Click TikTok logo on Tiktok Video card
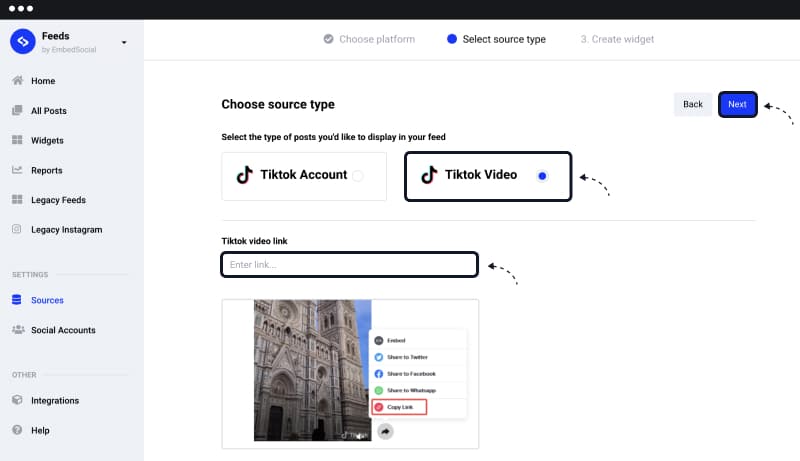800x461 pixels. click(x=429, y=175)
